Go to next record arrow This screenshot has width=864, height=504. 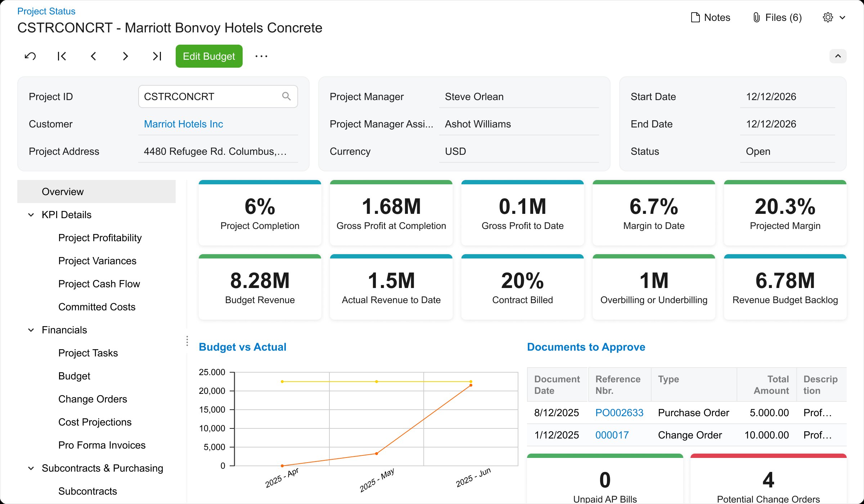pos(125,56)
